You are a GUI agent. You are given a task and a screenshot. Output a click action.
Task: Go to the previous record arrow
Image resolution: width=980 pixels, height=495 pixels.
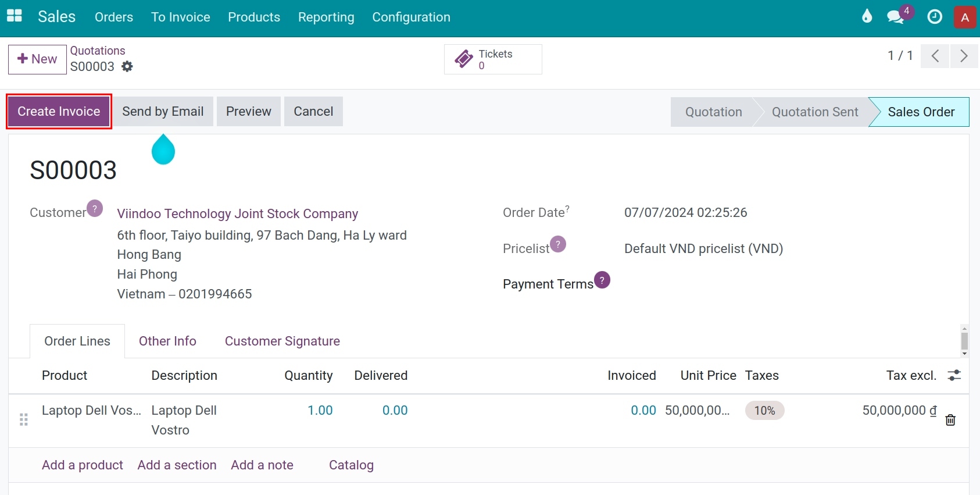click(x=935, y=56)
